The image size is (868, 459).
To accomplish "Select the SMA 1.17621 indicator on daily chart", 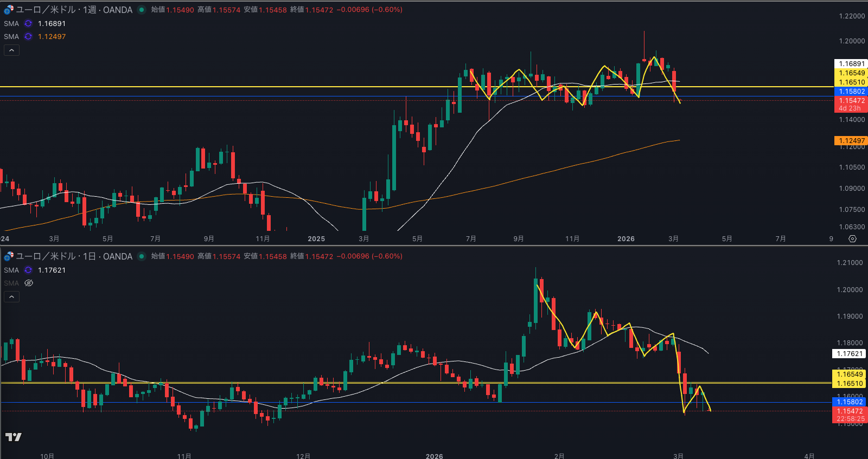I will (11, 270).
